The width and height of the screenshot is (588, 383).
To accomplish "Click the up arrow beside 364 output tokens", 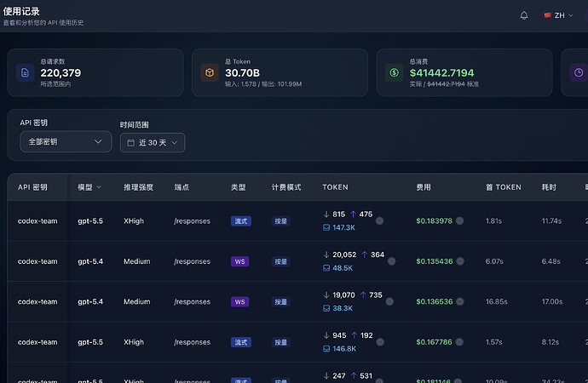I will click(364, 254).
